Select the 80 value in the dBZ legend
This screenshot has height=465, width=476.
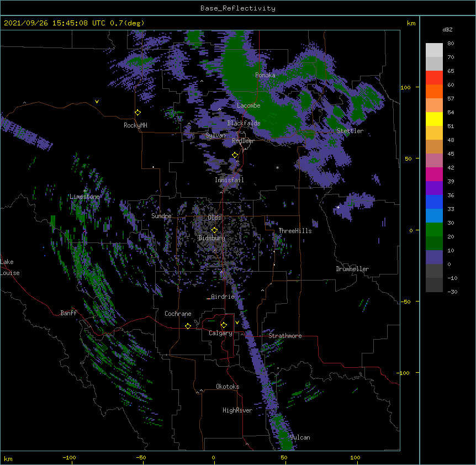pos(451,44)
